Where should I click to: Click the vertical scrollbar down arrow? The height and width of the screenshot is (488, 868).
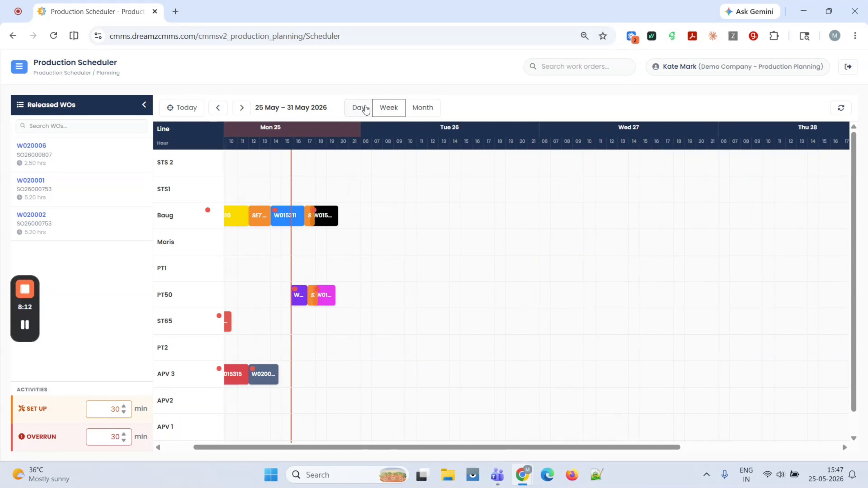[x=854, y=438]
